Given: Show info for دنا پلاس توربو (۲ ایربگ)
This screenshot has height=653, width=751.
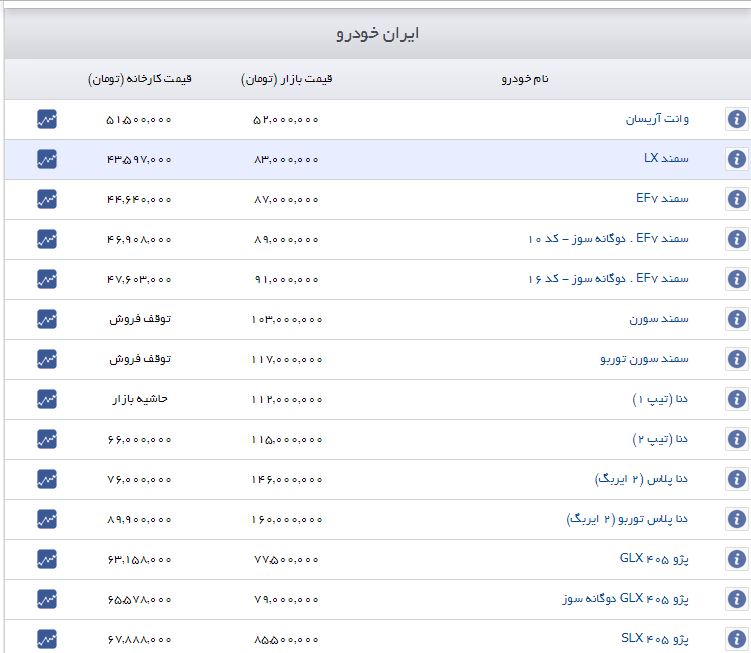Looking at the screenshot, I should (x=737, y=519).
